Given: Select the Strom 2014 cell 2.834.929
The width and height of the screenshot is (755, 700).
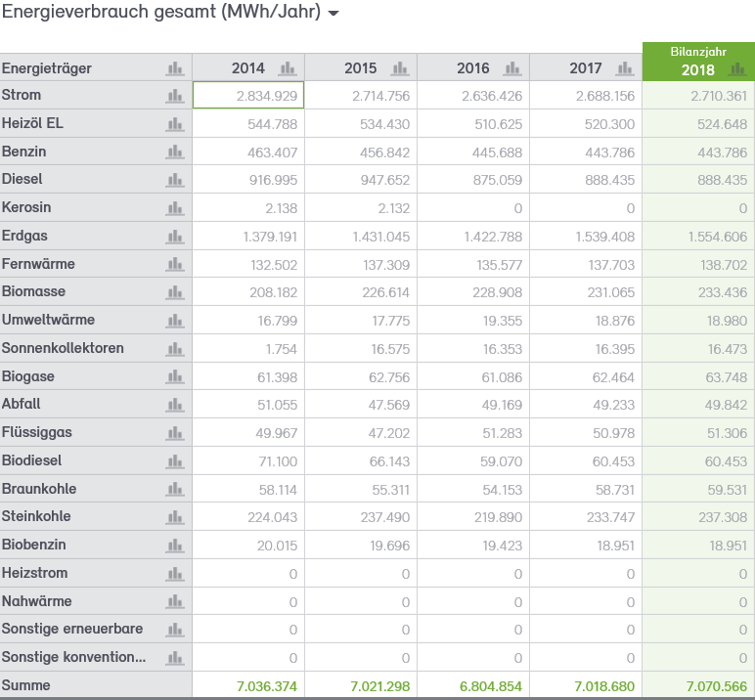Looking at the screenshot, I should click(248, 95).
